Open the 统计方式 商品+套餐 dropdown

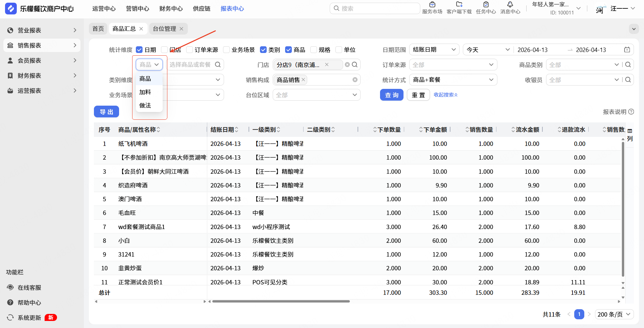pyautogui.click(x=453, y=80)
